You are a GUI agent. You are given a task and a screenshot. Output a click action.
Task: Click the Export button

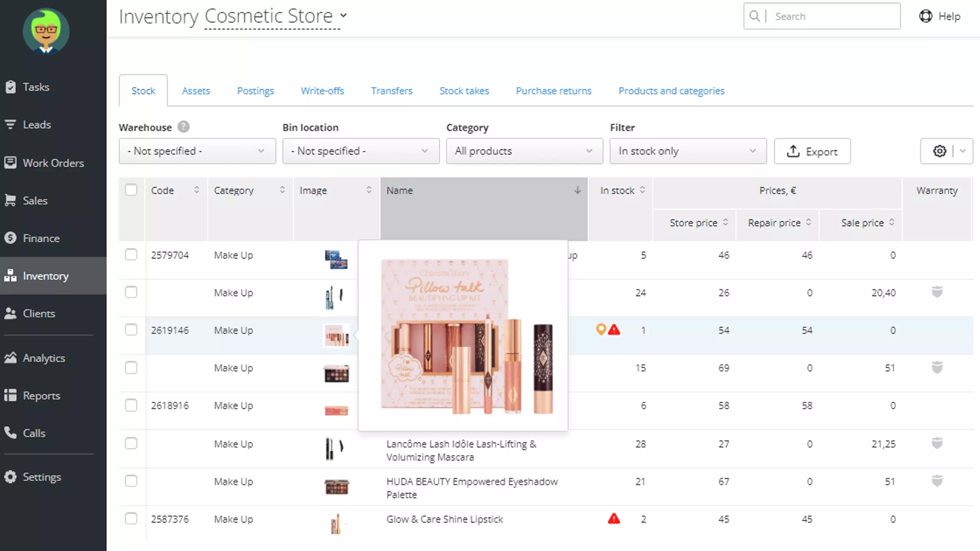tap(812, 151)
